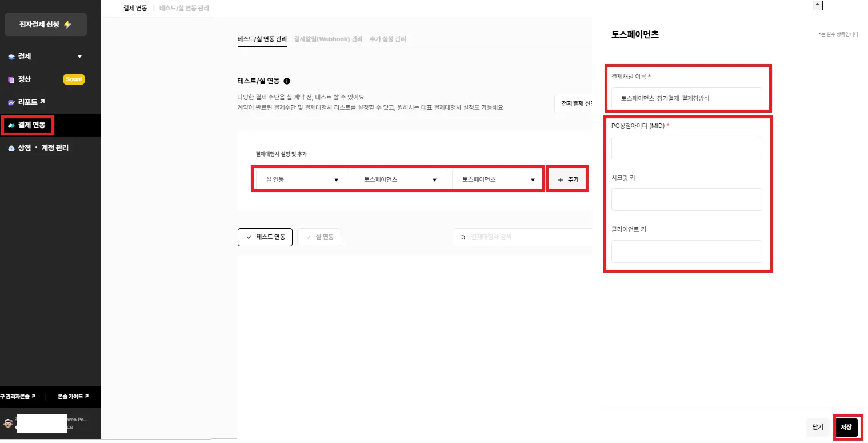Click the 결제 연동 breadcrumb at top
The image size is (868, 443).
click(135, 8)
